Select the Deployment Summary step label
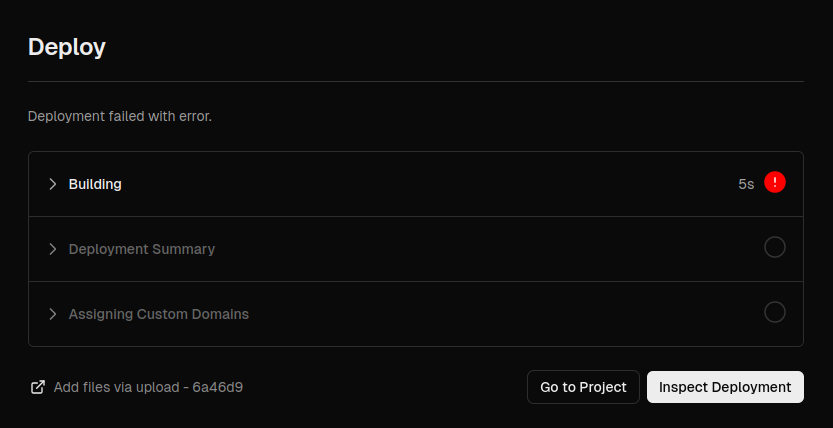Viewport: 833px width, 428px height. pyautogui.click(x=141, y=249)
